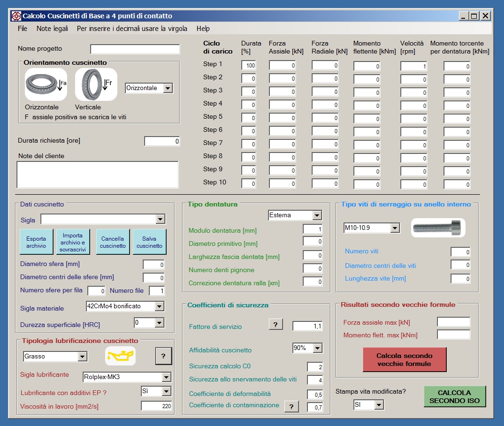Screen dimensions: 504x426
Task: Open help for Coefficiente di contaminazione
Action: [291, 407]
